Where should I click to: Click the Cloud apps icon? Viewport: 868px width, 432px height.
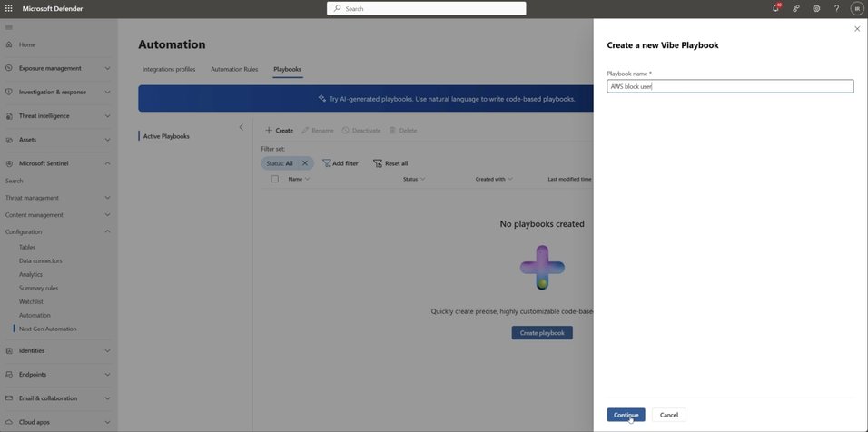(x=9, y=422)
